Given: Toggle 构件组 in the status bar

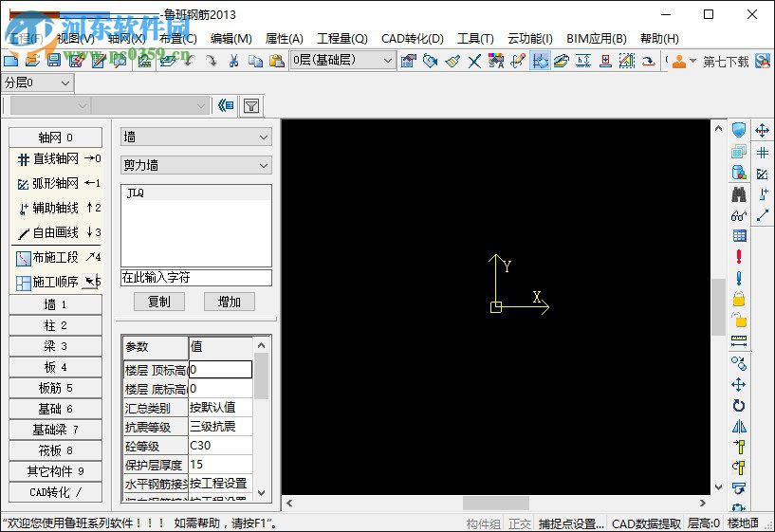Looking at the screenshot, I should (484, 523).
